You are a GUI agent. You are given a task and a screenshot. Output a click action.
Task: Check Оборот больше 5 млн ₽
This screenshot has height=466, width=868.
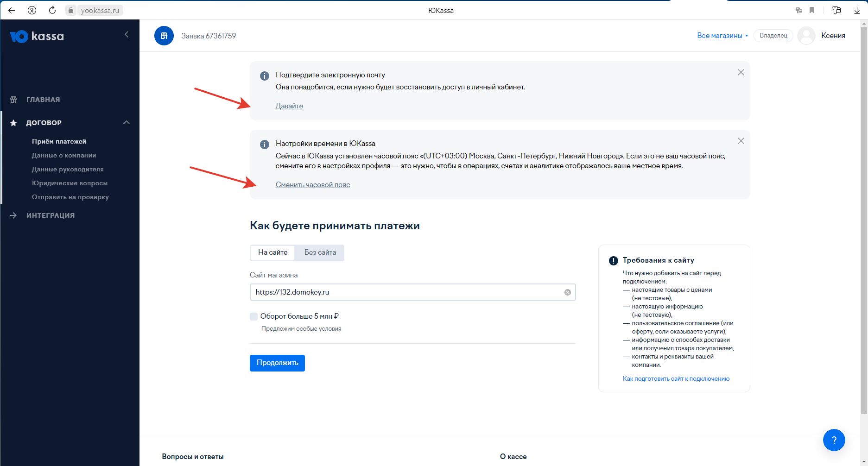[253, 316]
